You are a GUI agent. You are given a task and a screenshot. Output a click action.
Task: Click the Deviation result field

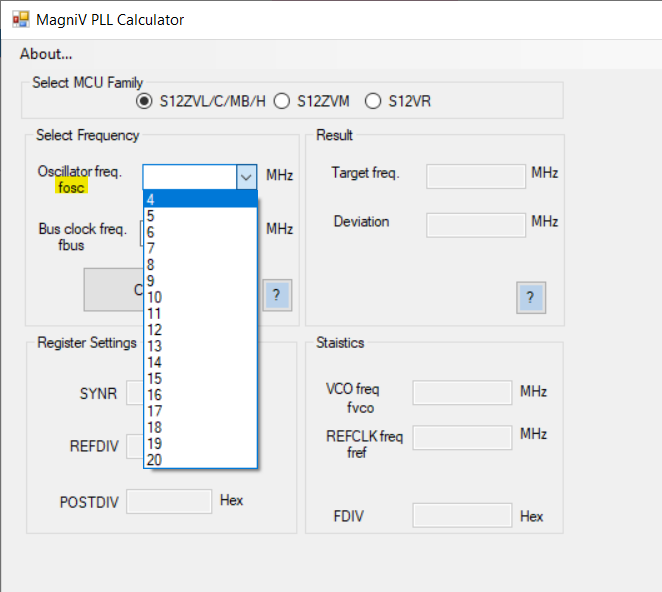click(476, 225)
